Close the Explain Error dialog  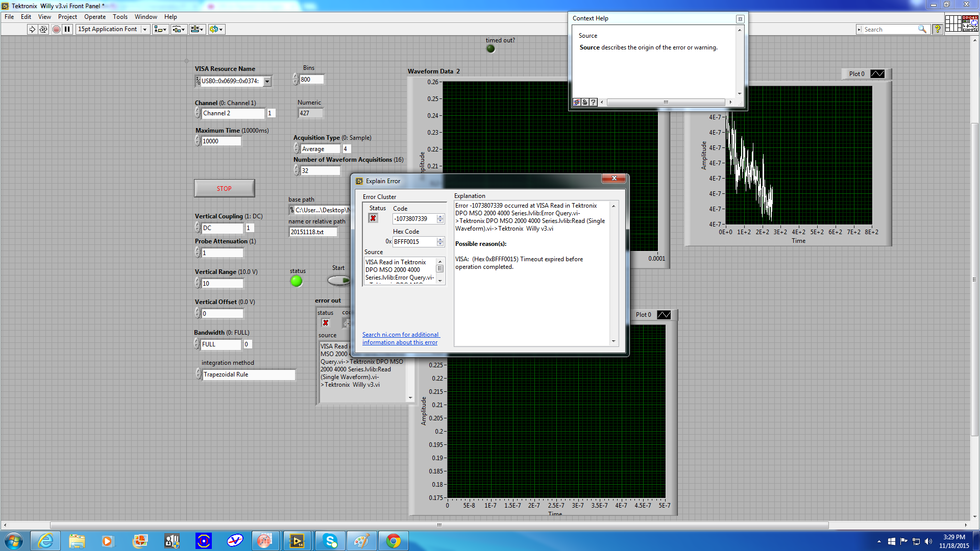coord(614,178)
